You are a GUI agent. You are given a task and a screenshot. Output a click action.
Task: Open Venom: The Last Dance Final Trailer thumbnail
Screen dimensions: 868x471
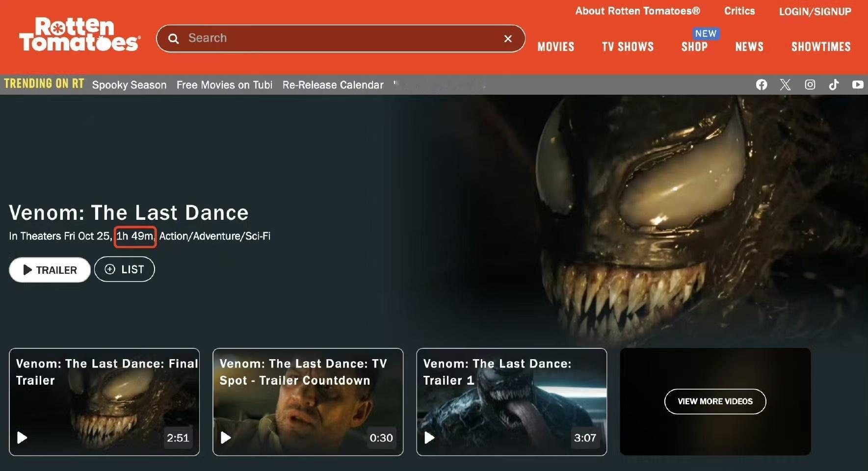104,402
